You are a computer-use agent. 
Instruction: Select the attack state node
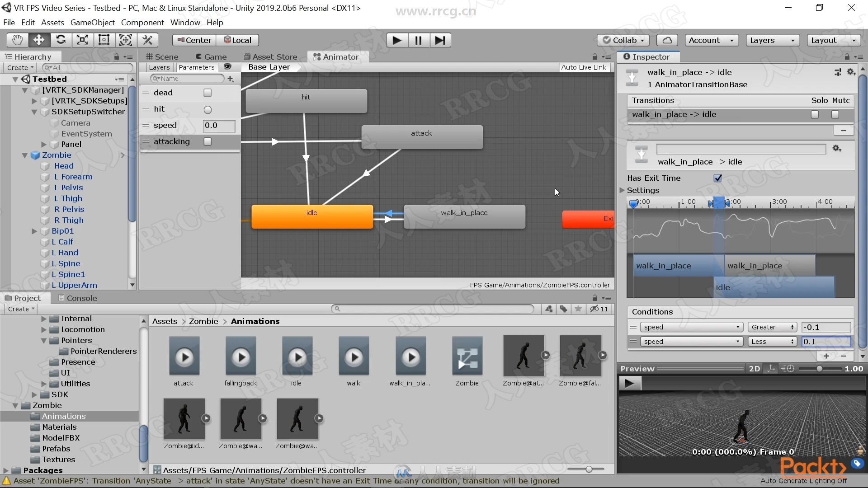click(422, 137)
